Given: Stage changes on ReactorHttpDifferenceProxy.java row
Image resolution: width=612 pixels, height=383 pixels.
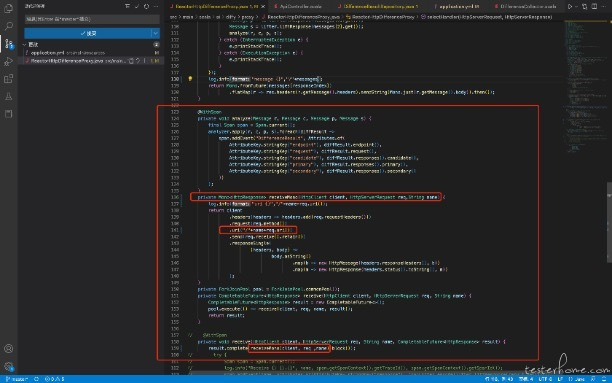Looking at the screenshot, I should [144, 61].
